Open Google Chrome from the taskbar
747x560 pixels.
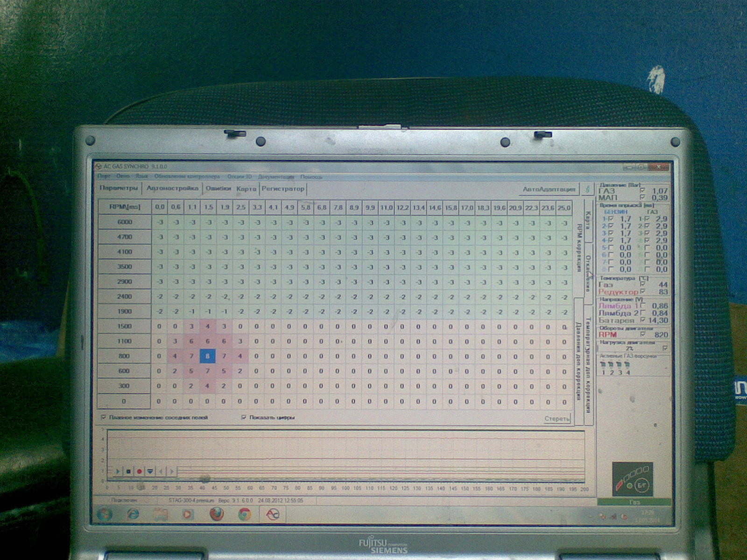click(244, 514)
